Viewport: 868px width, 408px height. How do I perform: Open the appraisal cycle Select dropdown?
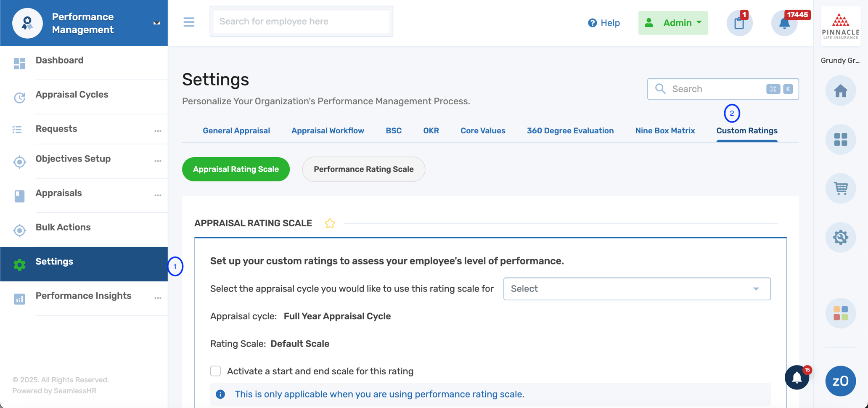pos(637,289)
